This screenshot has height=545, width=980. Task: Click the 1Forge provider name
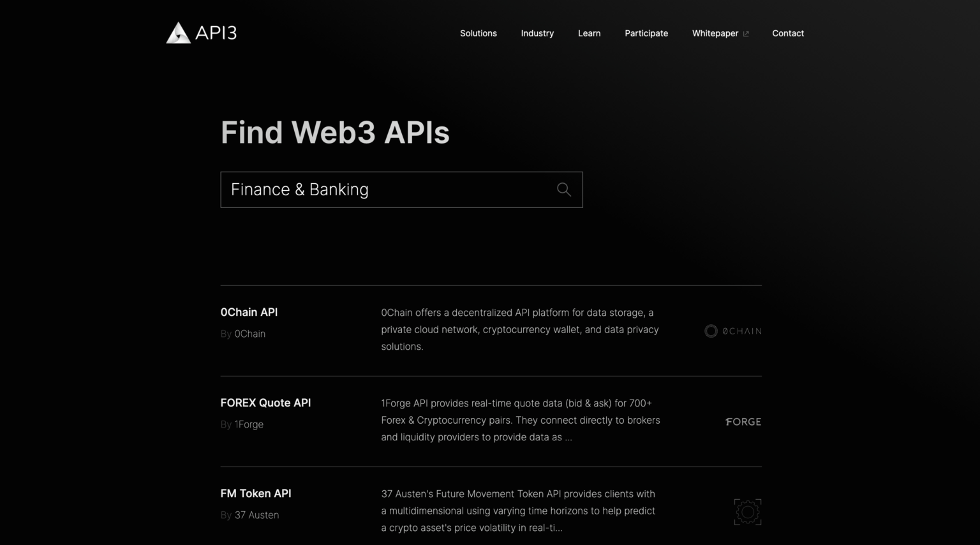coord(249,424)
